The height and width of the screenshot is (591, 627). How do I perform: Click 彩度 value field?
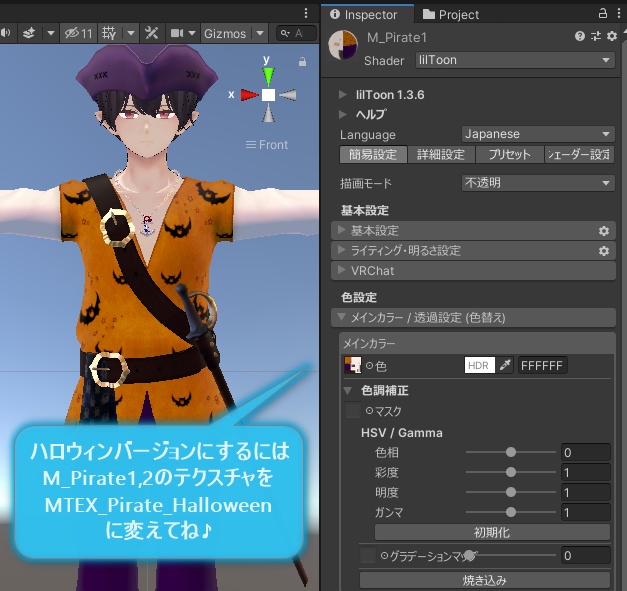click(586, 472)
